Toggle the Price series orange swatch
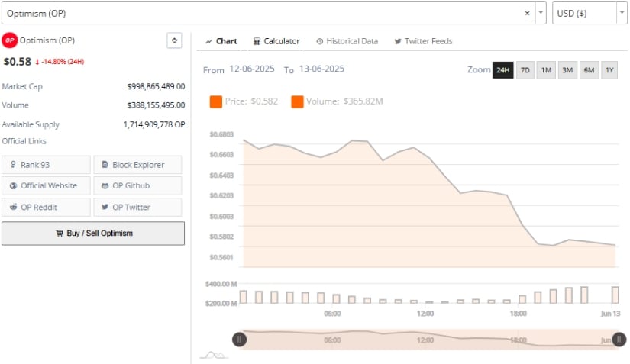This screenshot has height=364, width=630. pos(216,101)
